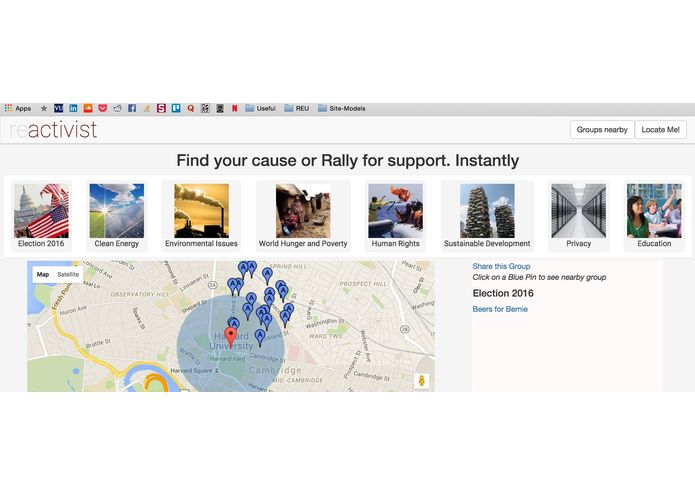Viewport: 695px width, 494px height.
Task: Switch the map to Map view
Action: pyautogui.click(x=43, y=275)
